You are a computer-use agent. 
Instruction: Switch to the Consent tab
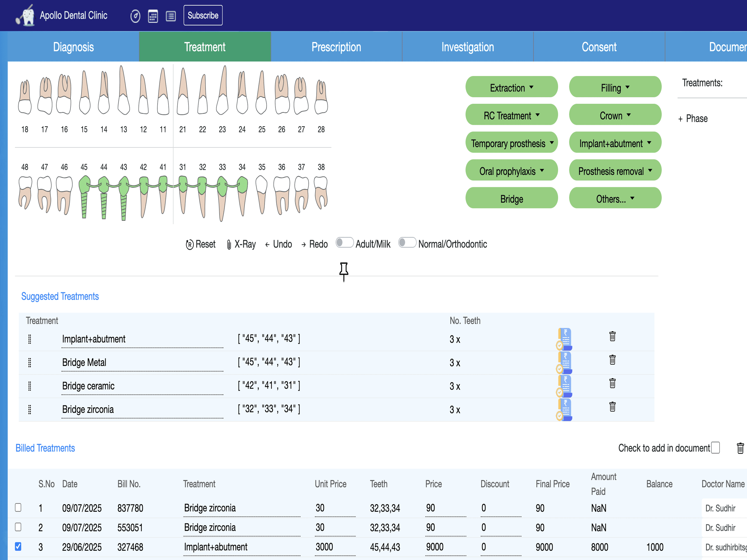point(599,47)
